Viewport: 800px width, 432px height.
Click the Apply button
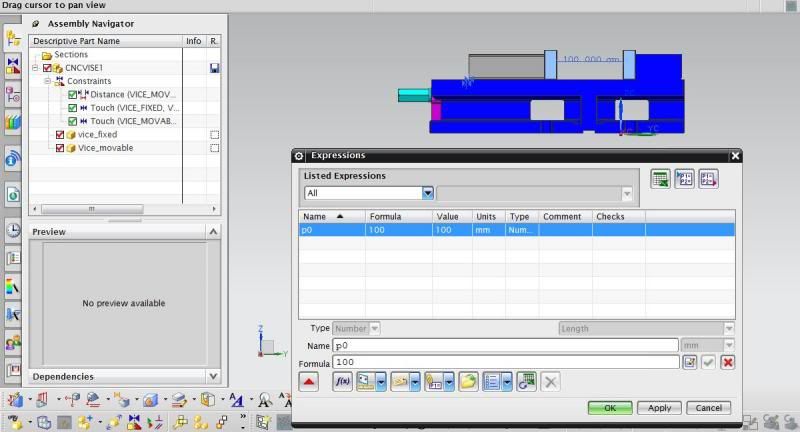(659, 408)
